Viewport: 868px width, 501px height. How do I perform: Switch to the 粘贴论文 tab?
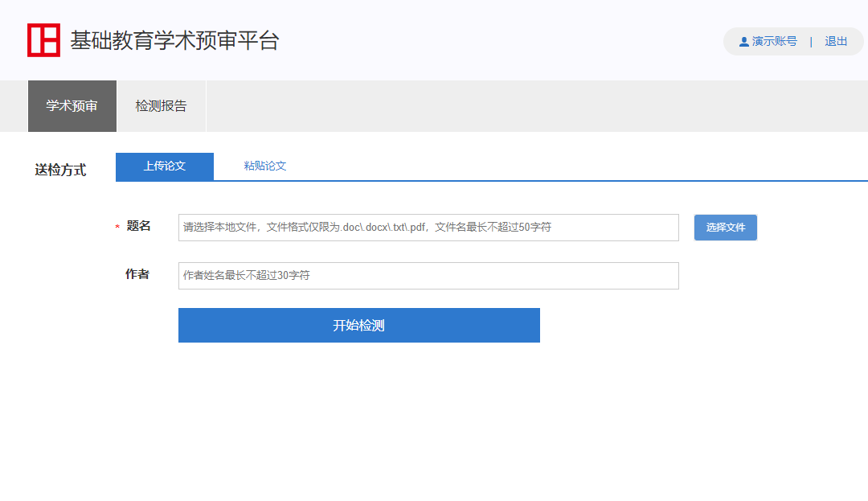(x=265, y=166)
